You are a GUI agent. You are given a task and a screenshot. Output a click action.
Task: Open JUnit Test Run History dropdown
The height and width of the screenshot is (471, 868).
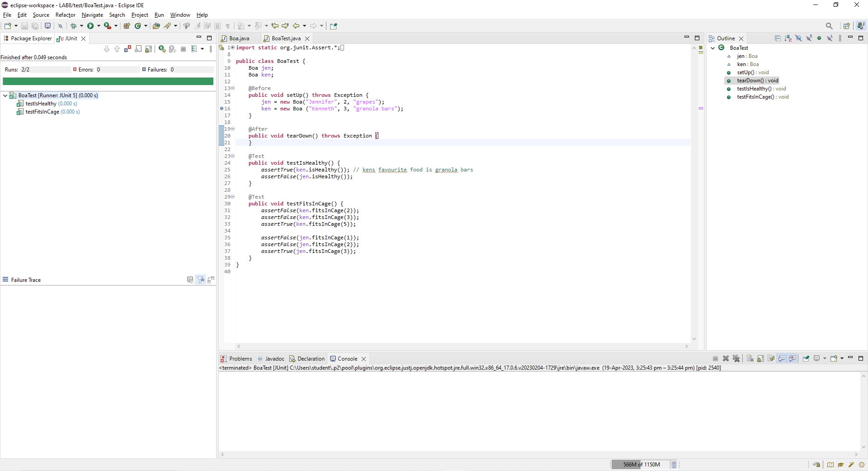202,49
